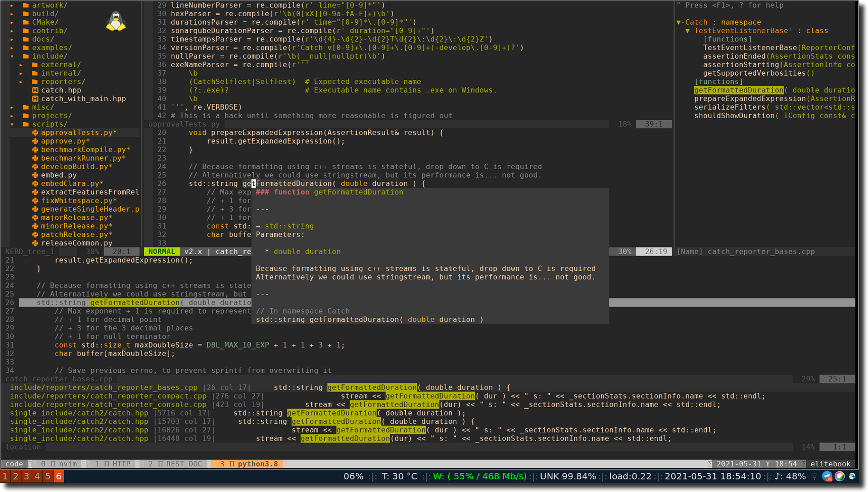Image resolution: width=868 pixels, height=492 pixels.
Task: Switch to tmux window 1 HTTP
Action: click(x=112, y=464)
